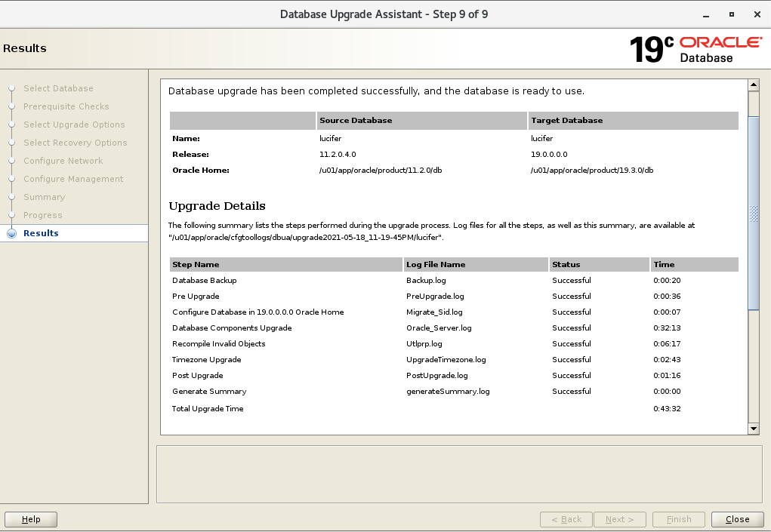Image resolution: width=771 pixels, height=532 pixels.
Task: Select the Configure Management step
Action: click(73, 180)
